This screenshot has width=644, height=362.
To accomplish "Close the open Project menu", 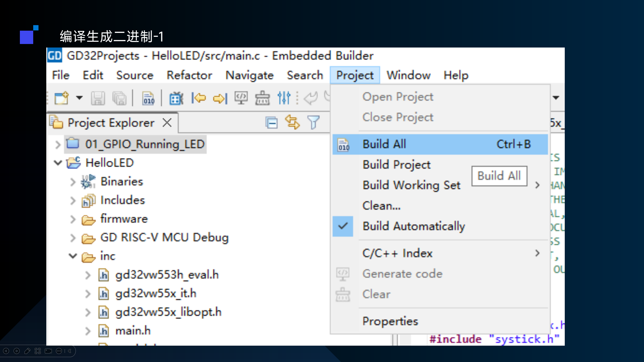I will (x=355, y=75).
